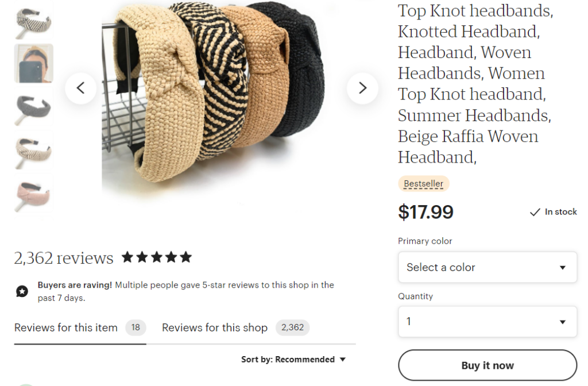Image resolution: width=588 pixels, height=386 pixels.
Task: Click the right carousel arrow
Action: click(362, 87)
